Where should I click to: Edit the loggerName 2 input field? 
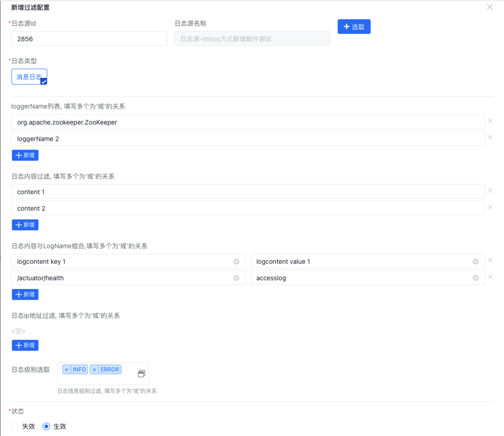(248, 138)
